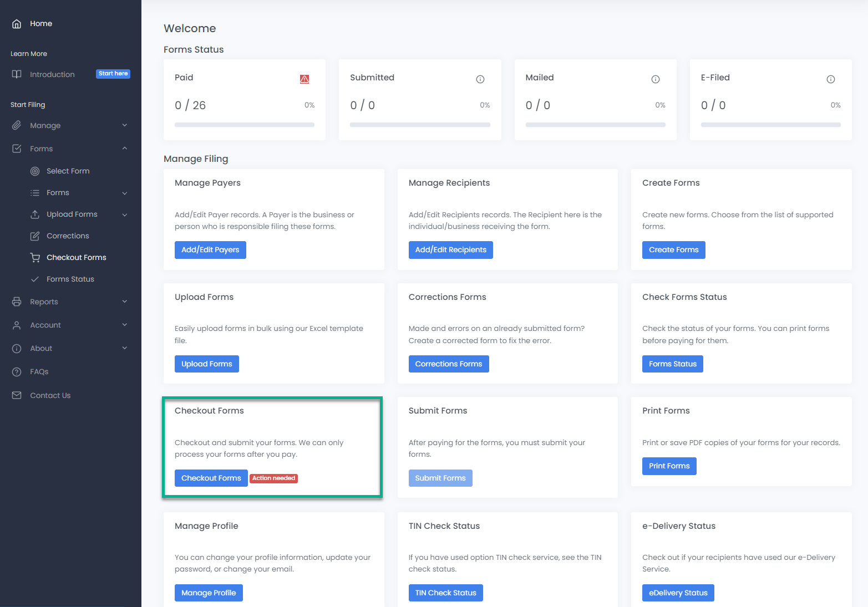Click the Introduction book icon
The image size is (868, 607).
pos(17,74)
